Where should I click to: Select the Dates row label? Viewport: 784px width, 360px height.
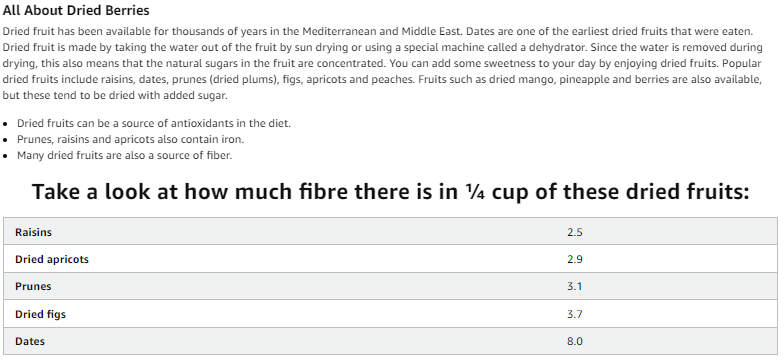[x=30, y=342]
